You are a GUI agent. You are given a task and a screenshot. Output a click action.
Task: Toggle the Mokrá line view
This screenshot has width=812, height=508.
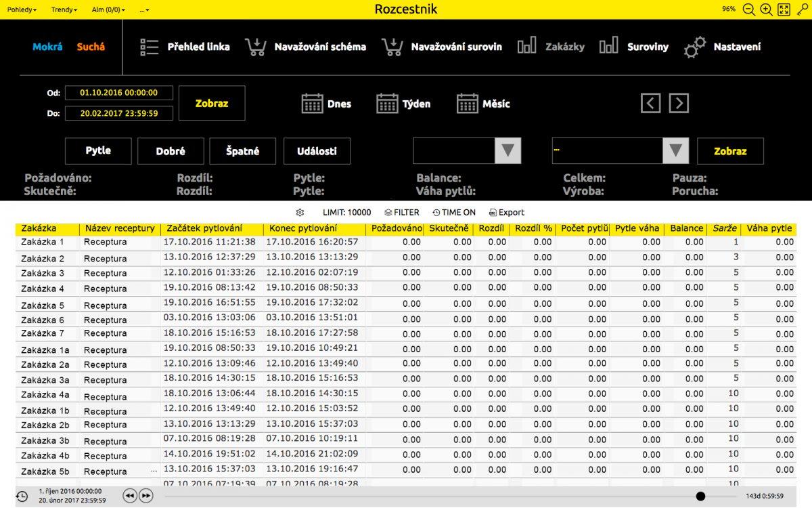click(47, 47)
